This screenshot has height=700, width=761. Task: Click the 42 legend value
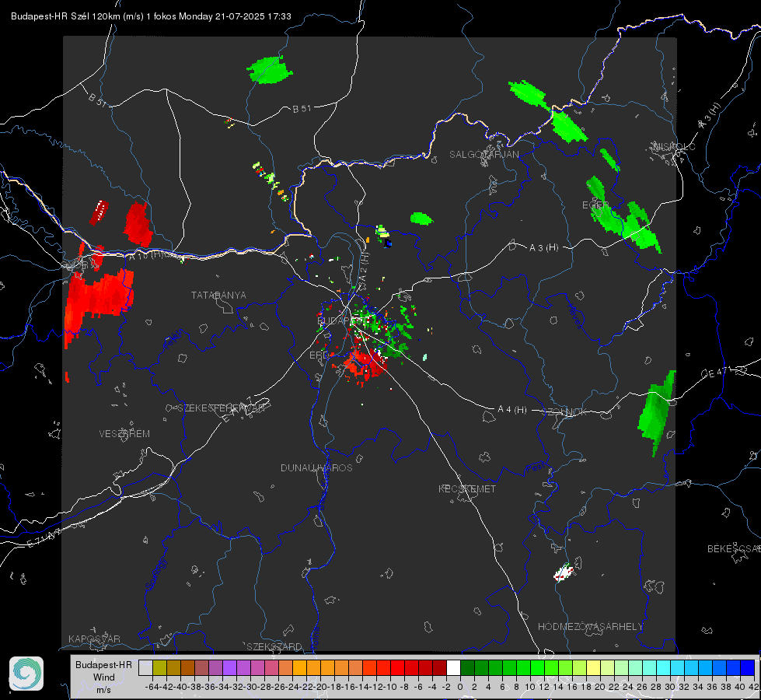click(x=753, y=687)
